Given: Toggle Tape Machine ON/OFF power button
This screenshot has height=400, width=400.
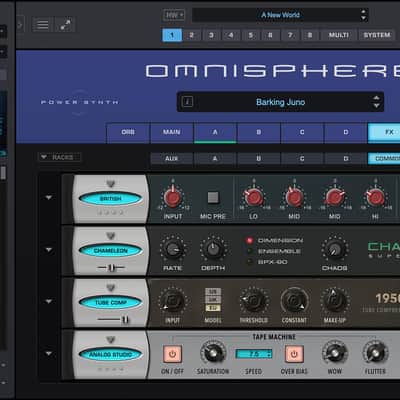Looking at the screenshot, I should (173, 354).
